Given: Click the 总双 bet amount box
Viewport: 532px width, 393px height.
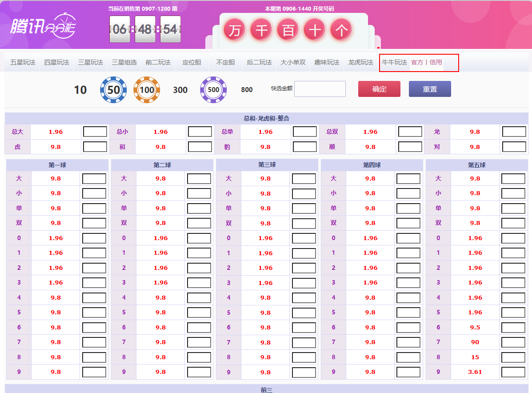Looking at the screenshot, I should [x=410, y=132].
